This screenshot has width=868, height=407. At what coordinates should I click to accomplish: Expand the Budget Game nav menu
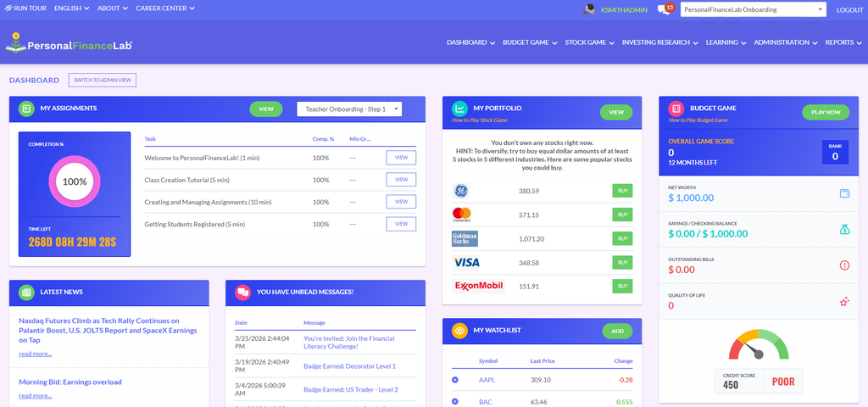tap(530, 42)
